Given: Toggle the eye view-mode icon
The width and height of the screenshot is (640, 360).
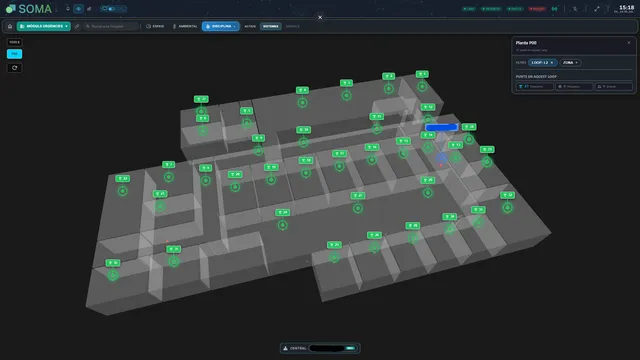Looking at the screenshot, I should point(78,9).
